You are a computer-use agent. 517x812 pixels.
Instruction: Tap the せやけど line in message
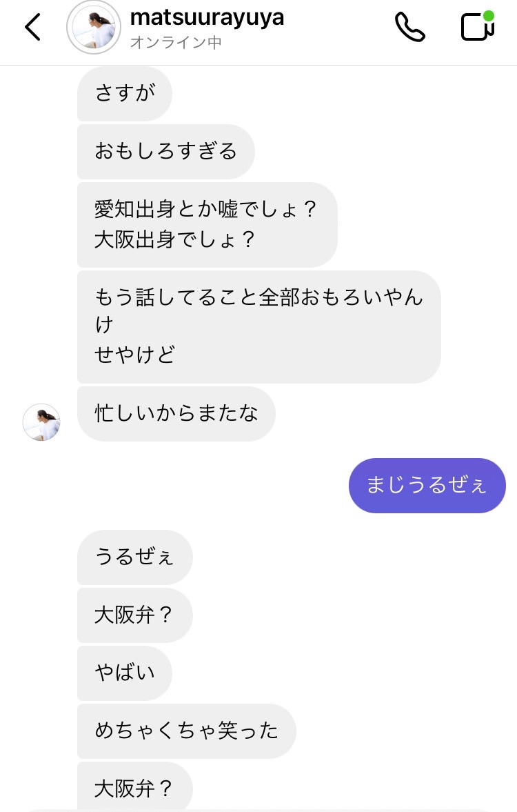pos(135,355)
